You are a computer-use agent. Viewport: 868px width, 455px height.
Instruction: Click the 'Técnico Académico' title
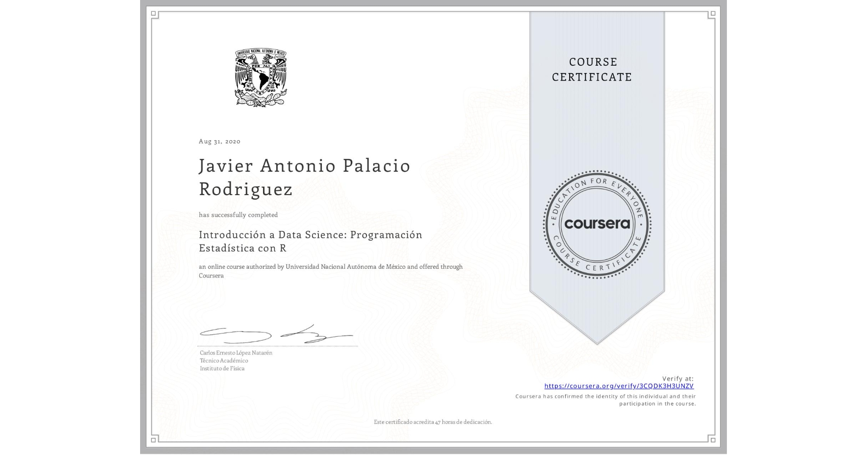pyautogui.click(x=224, y=360)
